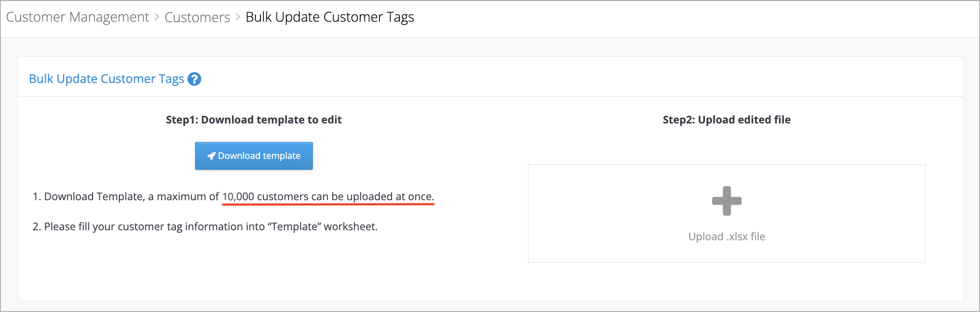Screen dimensions: 980x312
Task: Click instruction 2 about Template worksheet
Action: coord(205,226)
